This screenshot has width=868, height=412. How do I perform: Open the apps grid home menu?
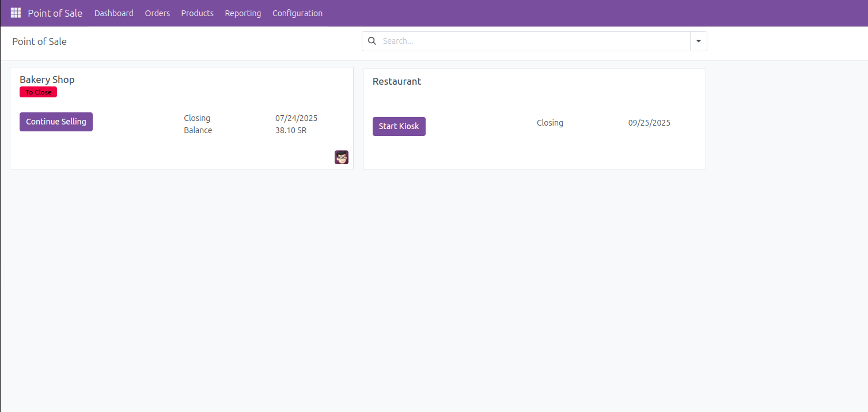[16, 13]
